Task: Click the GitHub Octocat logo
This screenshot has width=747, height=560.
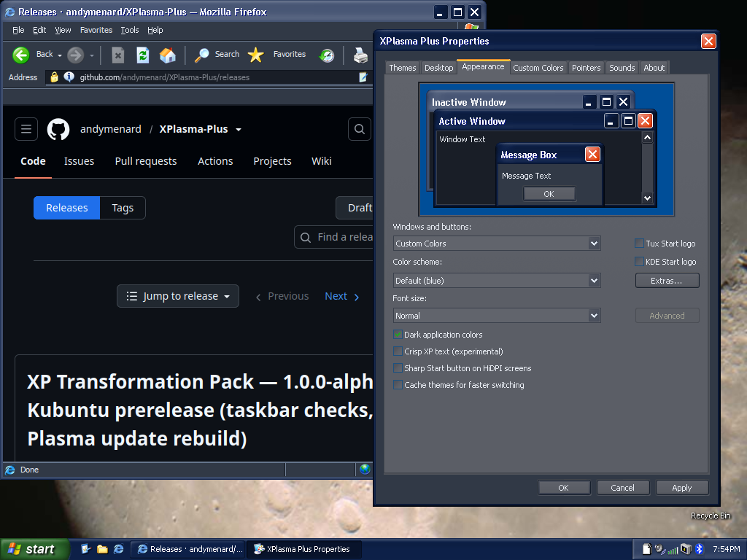Action: [x=58, y=129]
